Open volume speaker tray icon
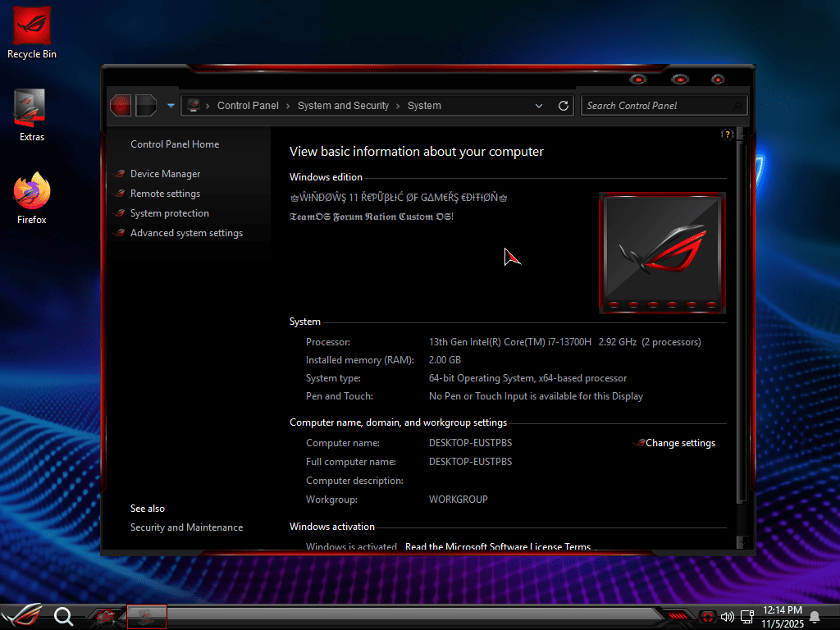Viewport: 840px width, 630px height. click(728, 617)
